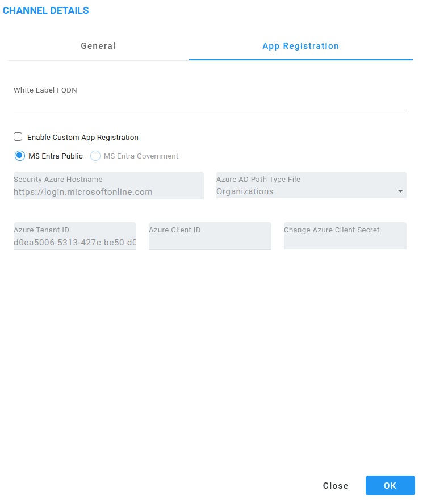This screenshot has height=504, width=427.
Task: Confirm with the OK button
Action: point(390,486)
